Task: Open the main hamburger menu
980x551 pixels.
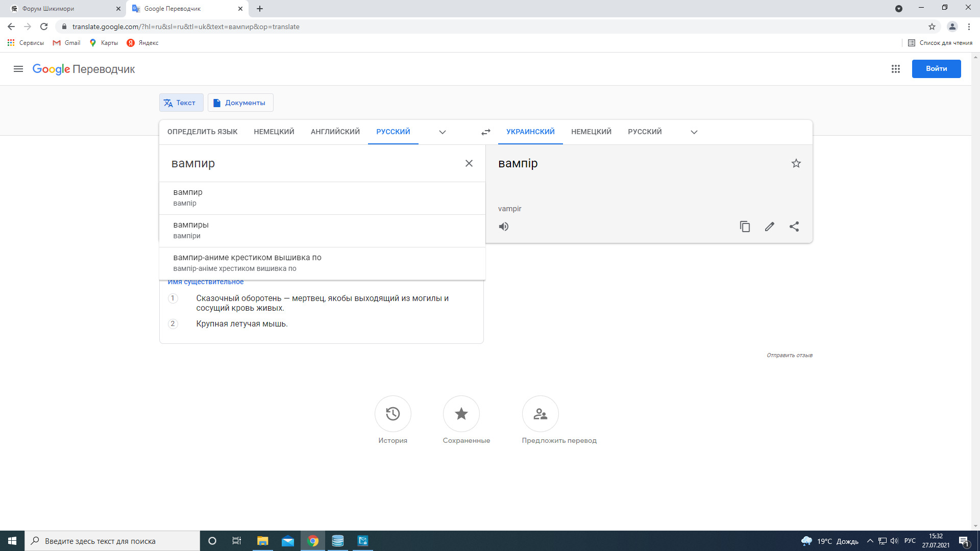Action: click(x=18, y=69)
